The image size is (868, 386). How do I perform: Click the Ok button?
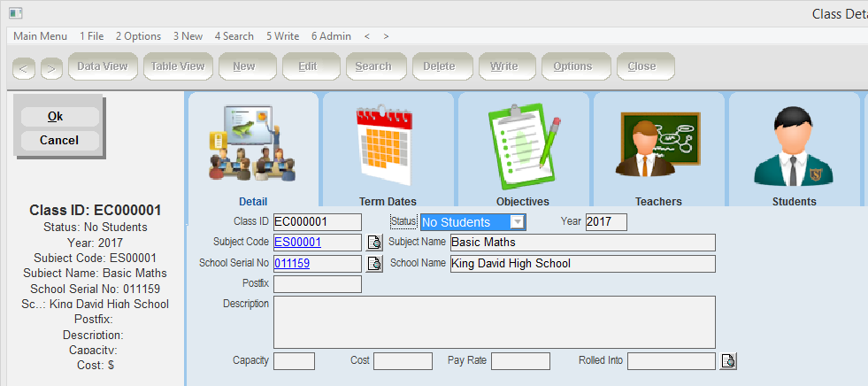click(60, 117)
